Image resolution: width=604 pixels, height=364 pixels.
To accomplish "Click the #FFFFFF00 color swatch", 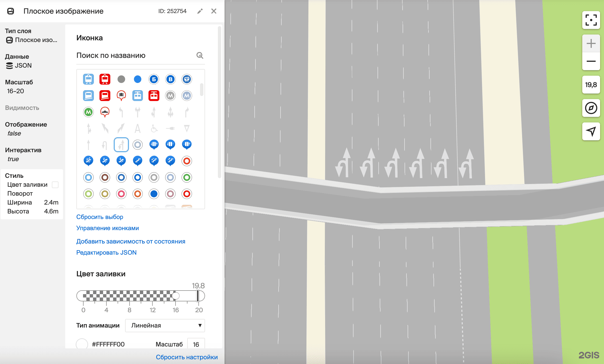I will click(x=82, y=344).
